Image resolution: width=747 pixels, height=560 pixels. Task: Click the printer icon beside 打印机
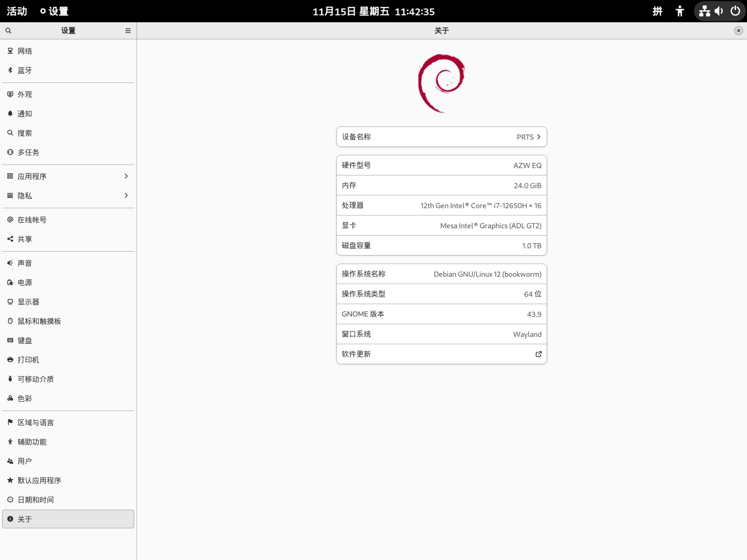coord(10,360)
